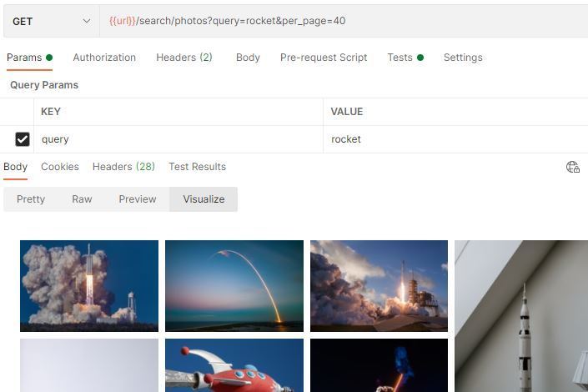
Task: Click the red toy rocket thumbnail
Action: point(234,365)
